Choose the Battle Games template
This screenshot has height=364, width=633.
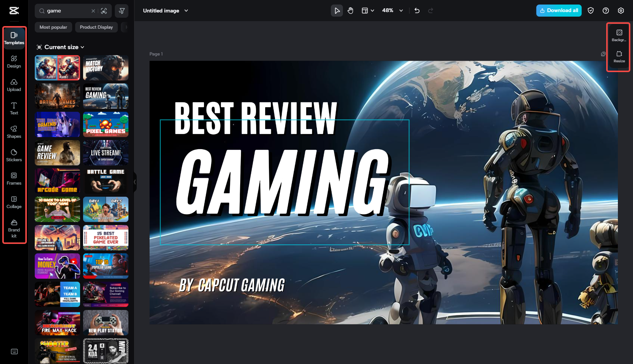[x=57, y=96]
